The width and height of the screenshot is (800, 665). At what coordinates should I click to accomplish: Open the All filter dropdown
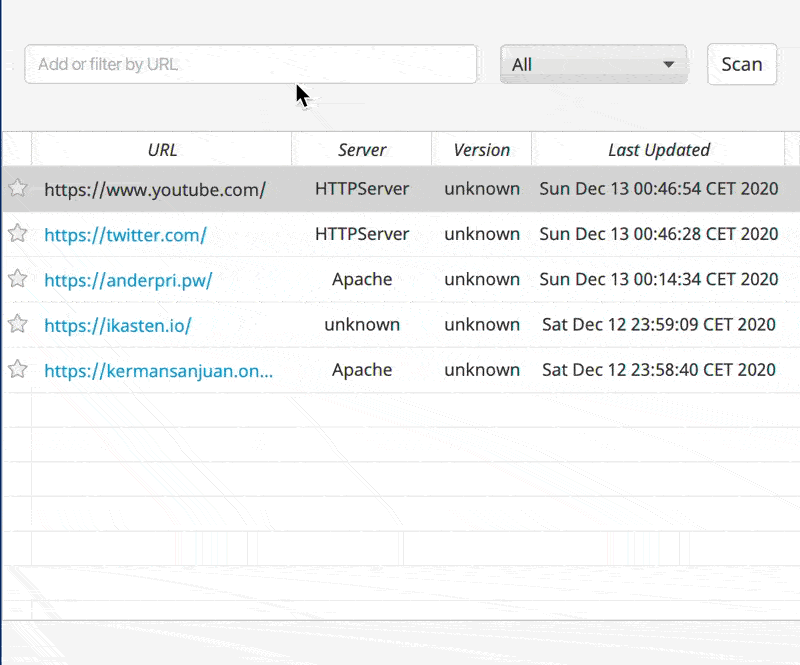pyautogui.click(x=593, y=64)
